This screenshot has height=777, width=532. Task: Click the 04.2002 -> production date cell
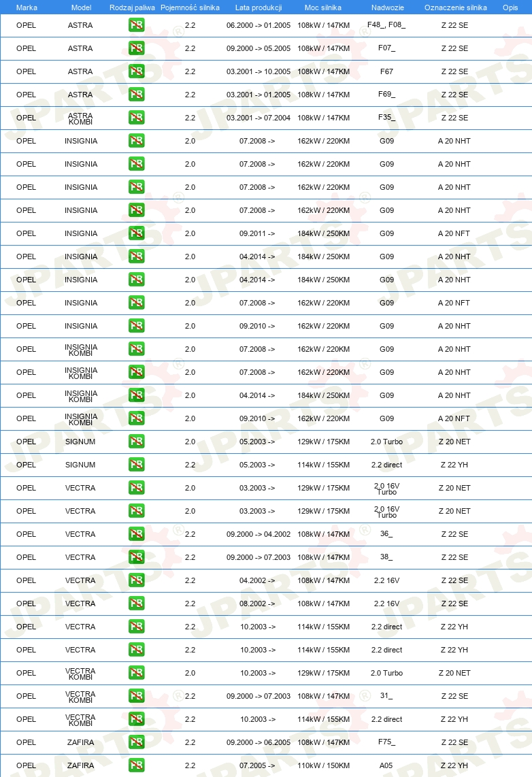pos(257,580)
